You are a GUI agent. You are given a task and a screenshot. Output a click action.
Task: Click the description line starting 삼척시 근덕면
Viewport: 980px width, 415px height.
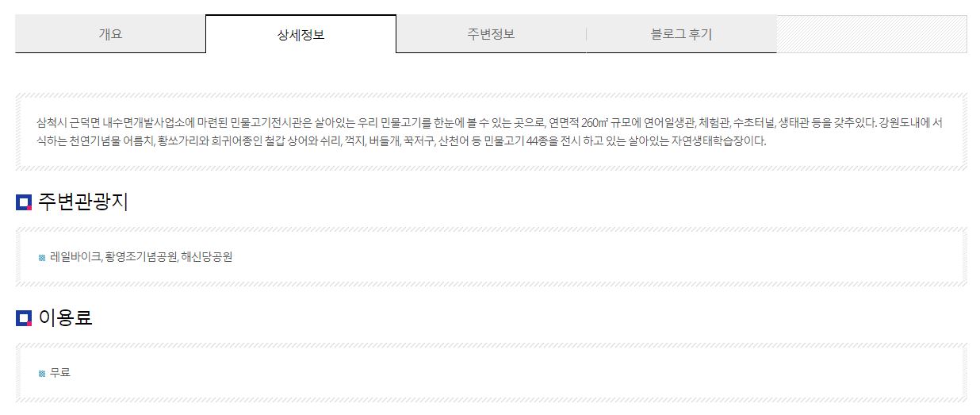pos(489,123)
